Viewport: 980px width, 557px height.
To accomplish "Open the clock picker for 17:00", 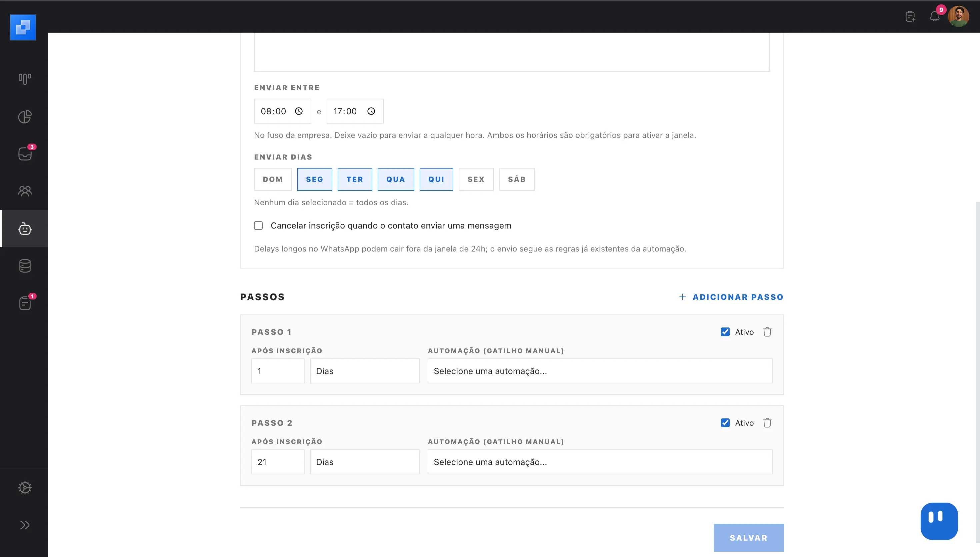I will [x=371, y=111].
